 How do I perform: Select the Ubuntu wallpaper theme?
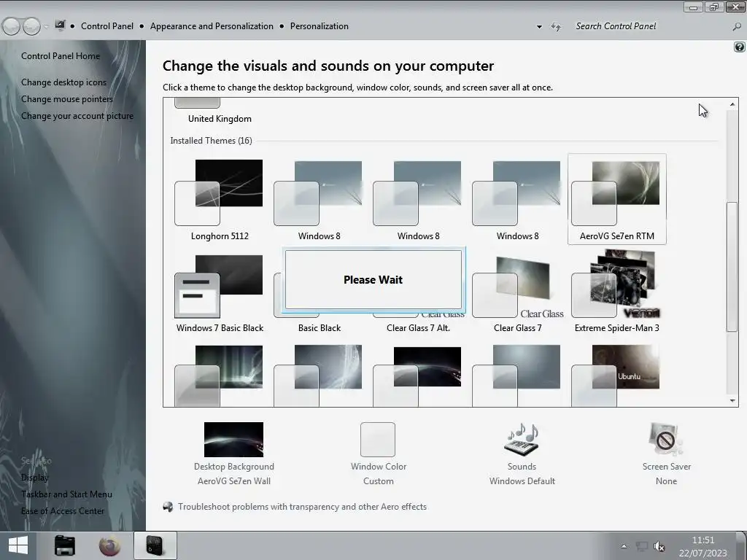(617, 374)
